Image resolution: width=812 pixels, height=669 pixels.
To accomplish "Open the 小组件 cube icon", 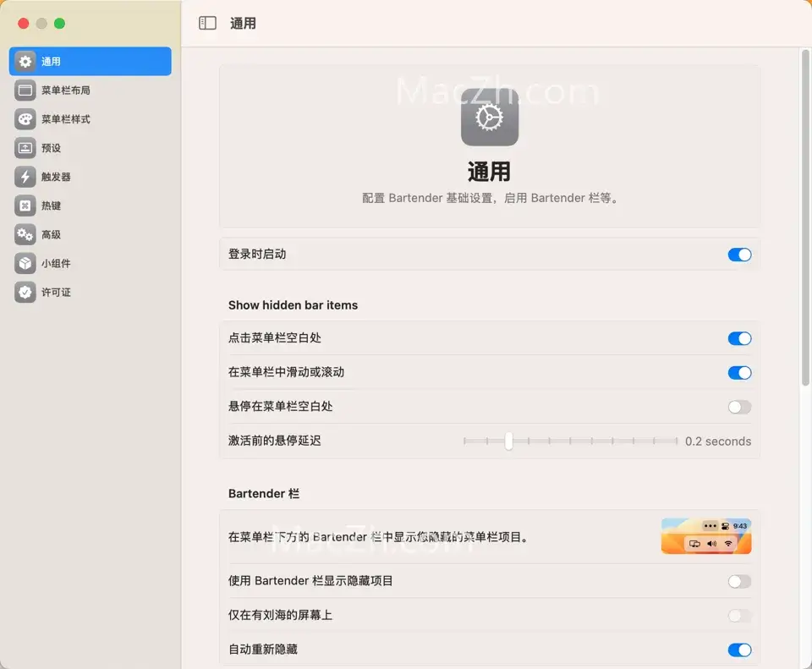I will [x=25, y=263].
